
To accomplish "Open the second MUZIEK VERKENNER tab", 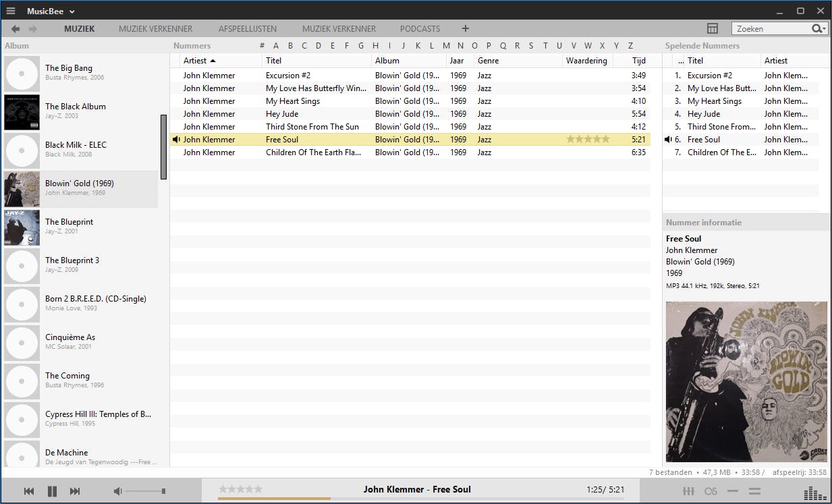I will [x=339, y=28].
